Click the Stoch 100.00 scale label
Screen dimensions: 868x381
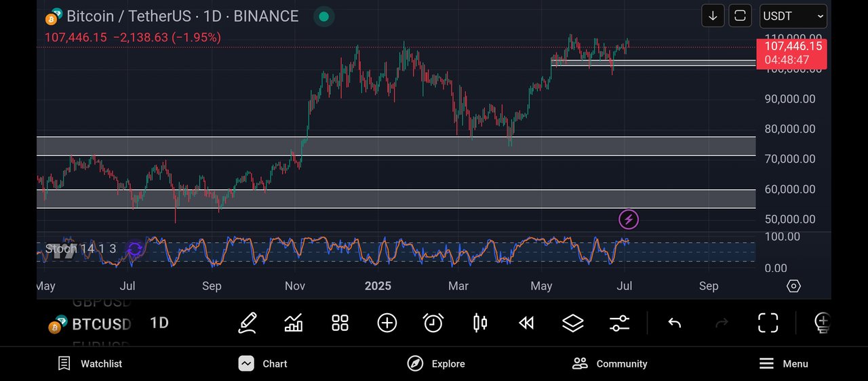[x=782, y=237]
